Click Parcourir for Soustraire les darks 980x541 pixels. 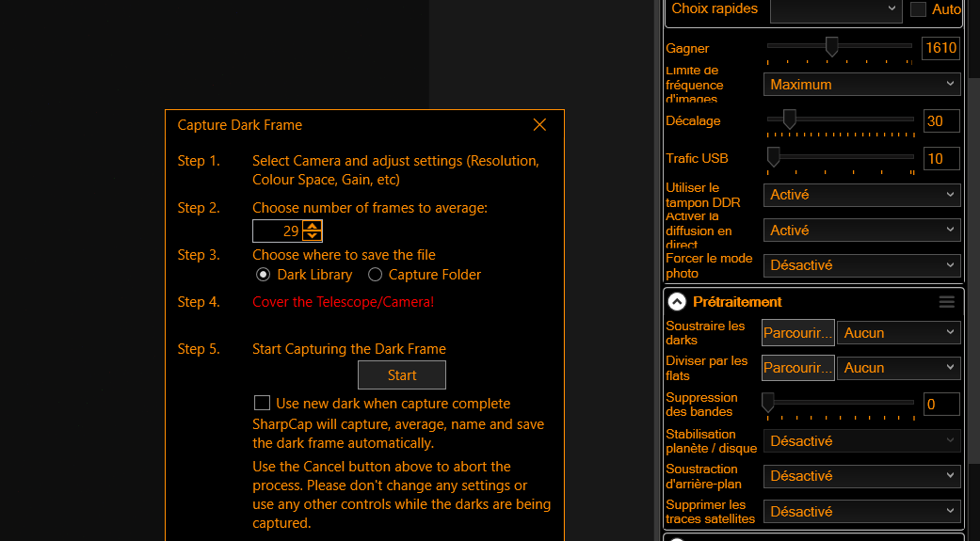[797, 333]
